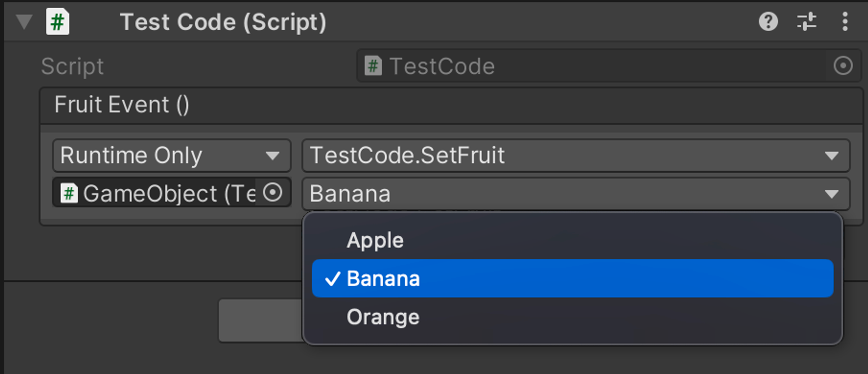Click the TestCode script reference field
Viewport: 868px width, 374px height.
coord(595,66)
